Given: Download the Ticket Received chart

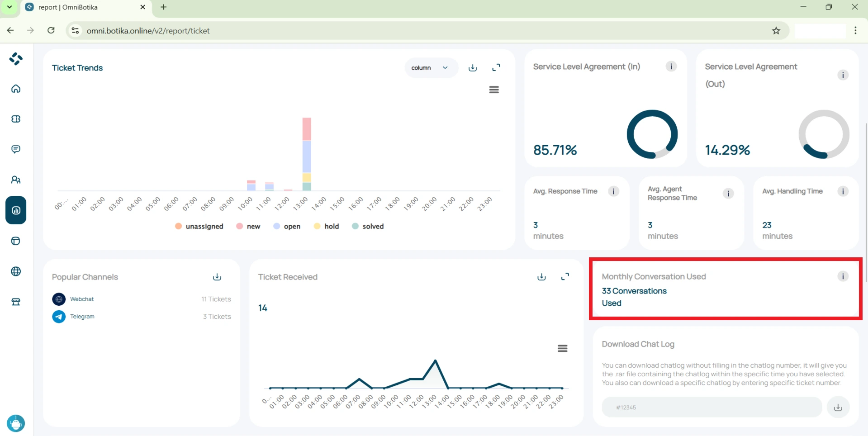Looking at the screenshot, I should [x=541, y=277].
